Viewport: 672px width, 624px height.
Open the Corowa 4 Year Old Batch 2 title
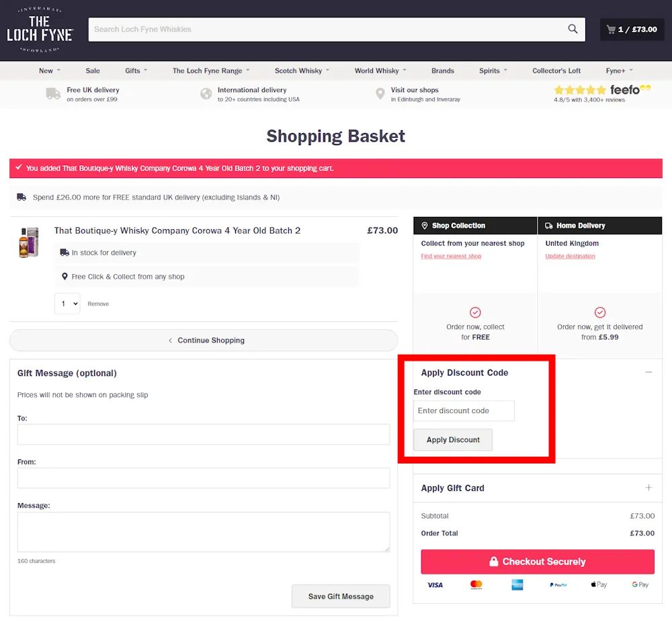[177, 230]
